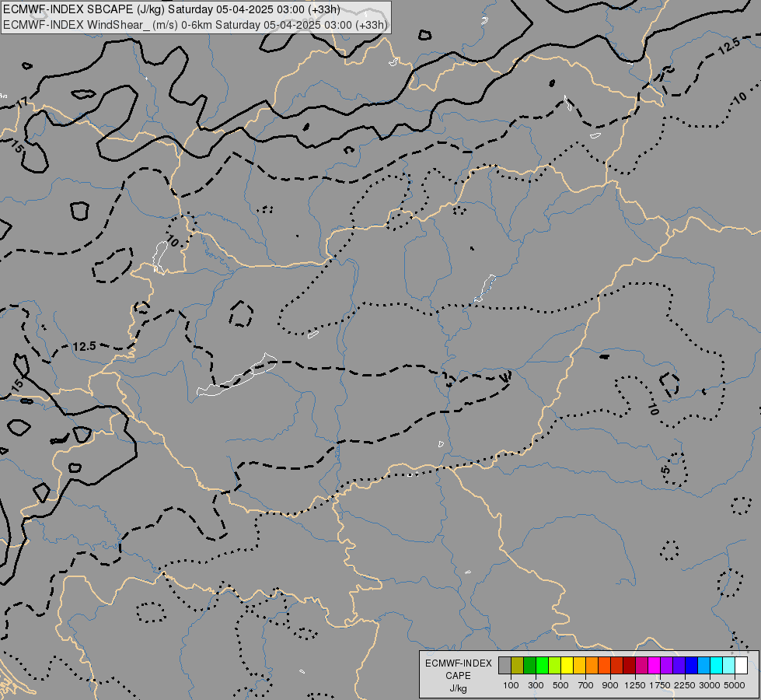This screenshot has width=761, height=700.
Task: Select the 700 legend value
Action: coord(586,685)
